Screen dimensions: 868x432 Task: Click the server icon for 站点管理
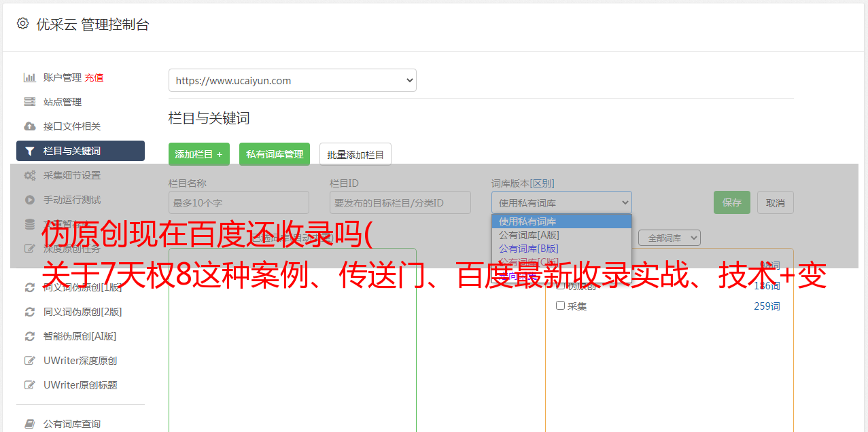point(30,102)
